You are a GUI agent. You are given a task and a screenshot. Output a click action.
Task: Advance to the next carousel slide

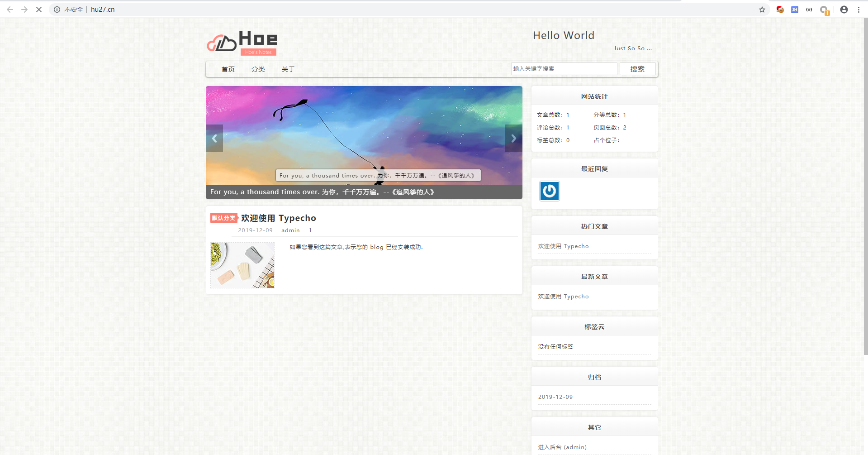pyautogui.click(x=513, y=139)
